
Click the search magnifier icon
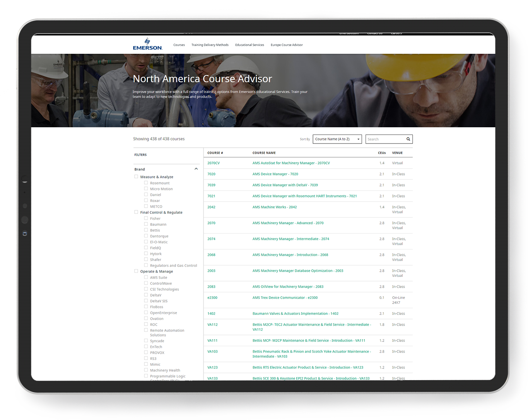coord(408,139)
